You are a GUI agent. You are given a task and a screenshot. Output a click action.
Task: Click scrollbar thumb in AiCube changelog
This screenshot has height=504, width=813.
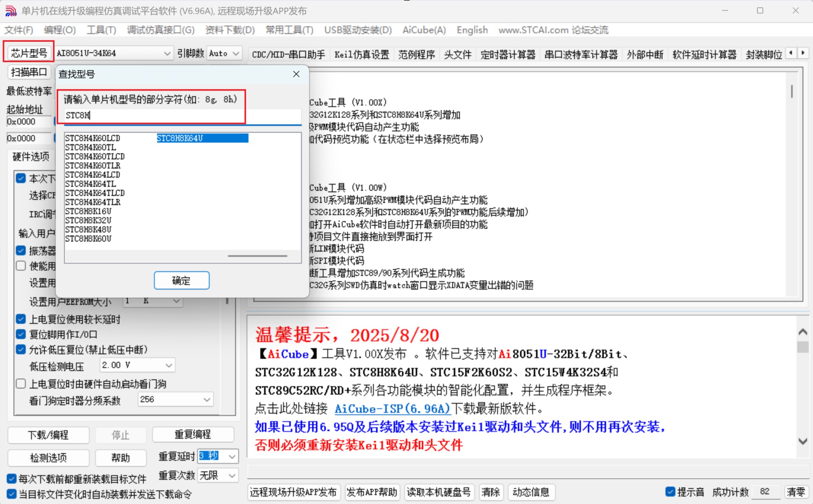click(792, 91)
